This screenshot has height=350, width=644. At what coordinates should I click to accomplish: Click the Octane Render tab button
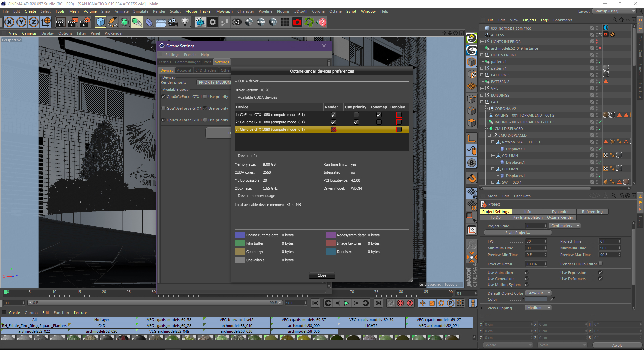coord(560,217)
